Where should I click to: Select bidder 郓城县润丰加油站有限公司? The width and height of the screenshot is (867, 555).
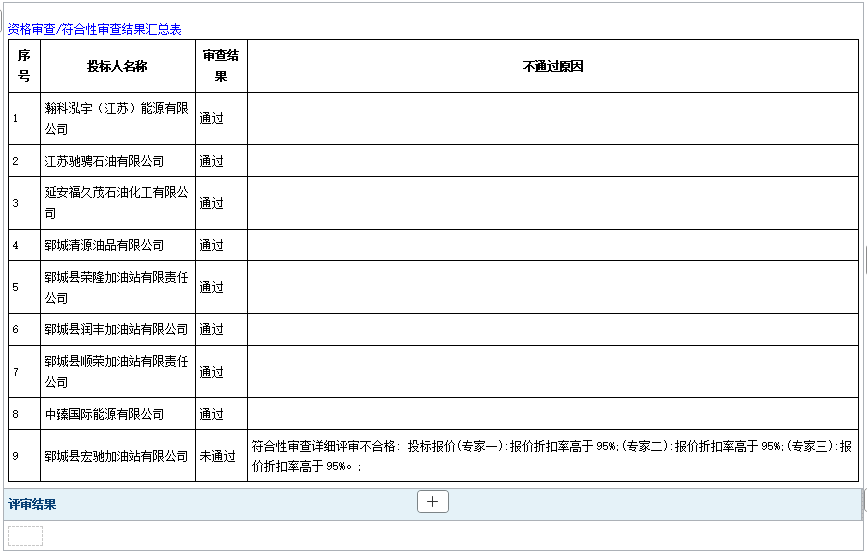coord(117,329)
